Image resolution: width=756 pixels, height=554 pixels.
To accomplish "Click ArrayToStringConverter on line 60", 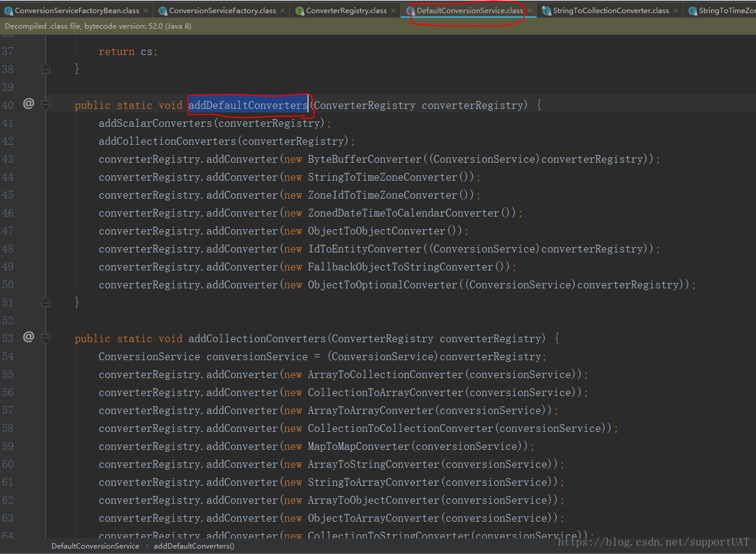I will pyautogui.click(x=374, y=464).
